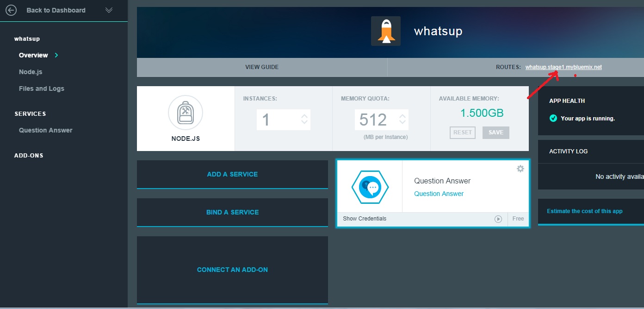This screenshot has height=309, width=644.
Task: Click the Node.js backpack runtime icon
Action: pos(186,113)
